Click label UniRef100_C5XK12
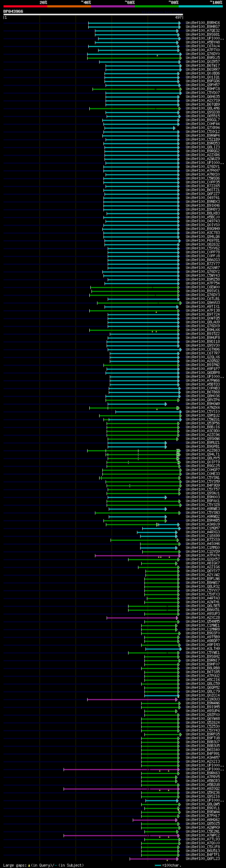The height and width of the screenshot is (868, 226). [203, 132]
